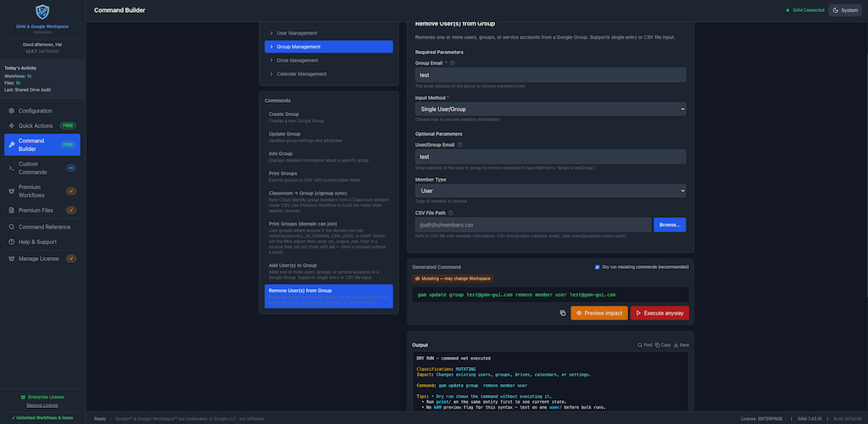Image resolution: width=868 pixels, height=424 pixels.
Task: Click 'Last: Shared Drive Audit' activity text
Action: pos(28,90)
